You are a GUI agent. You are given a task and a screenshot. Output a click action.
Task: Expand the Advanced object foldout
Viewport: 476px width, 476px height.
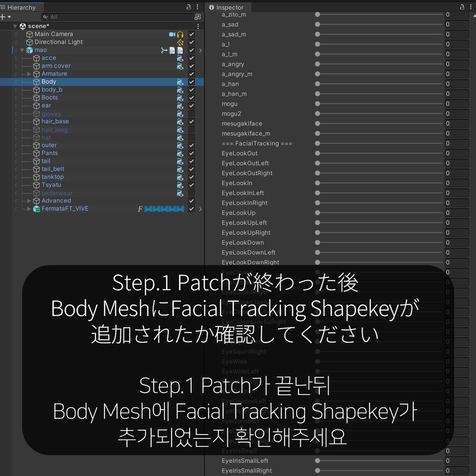28,200
